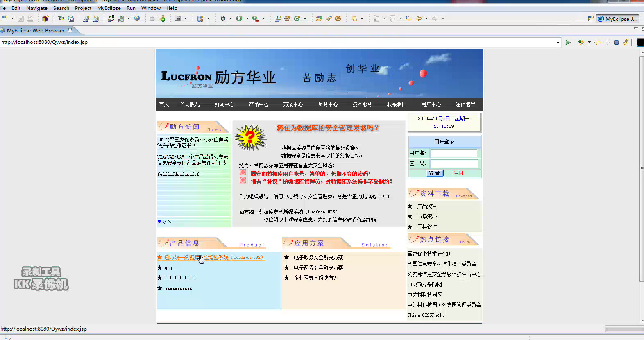Open the Navigate menu
This screenshot has width=644, height=340.
[37, 8]
